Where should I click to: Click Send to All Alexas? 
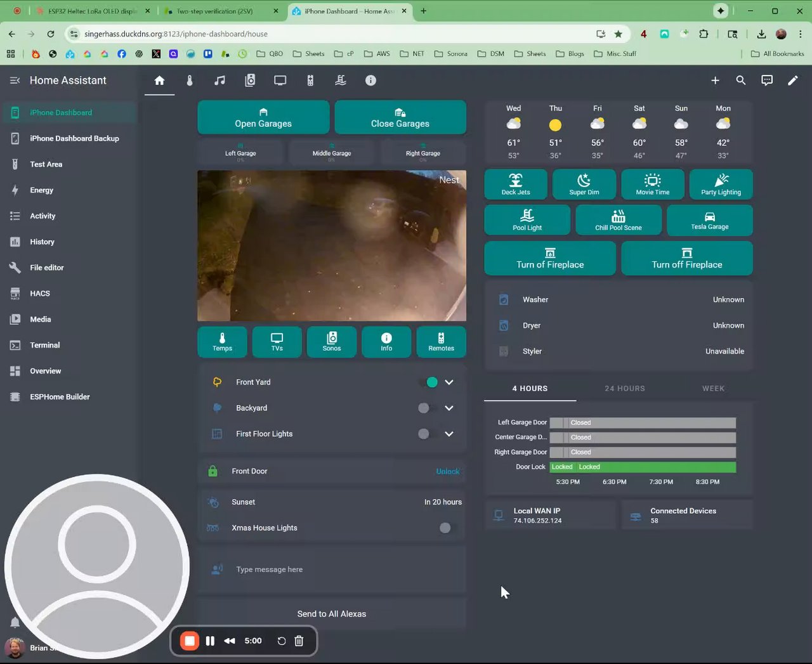coord(332,614)
